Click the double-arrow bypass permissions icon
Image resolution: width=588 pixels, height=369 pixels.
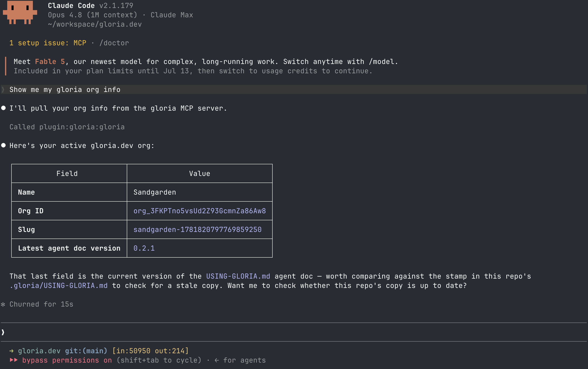pyautogui.click(x=14, y=360)
